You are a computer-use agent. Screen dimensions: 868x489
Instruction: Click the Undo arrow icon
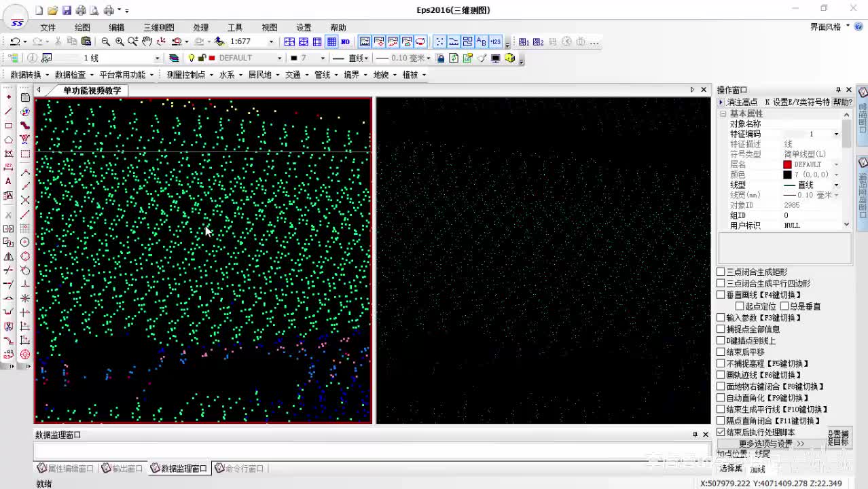pos(14,42)
